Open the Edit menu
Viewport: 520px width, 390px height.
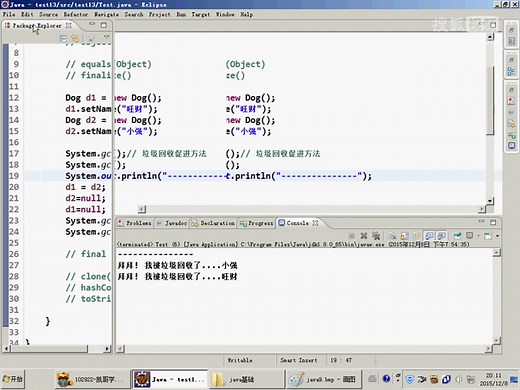click(x=27, y=14)
